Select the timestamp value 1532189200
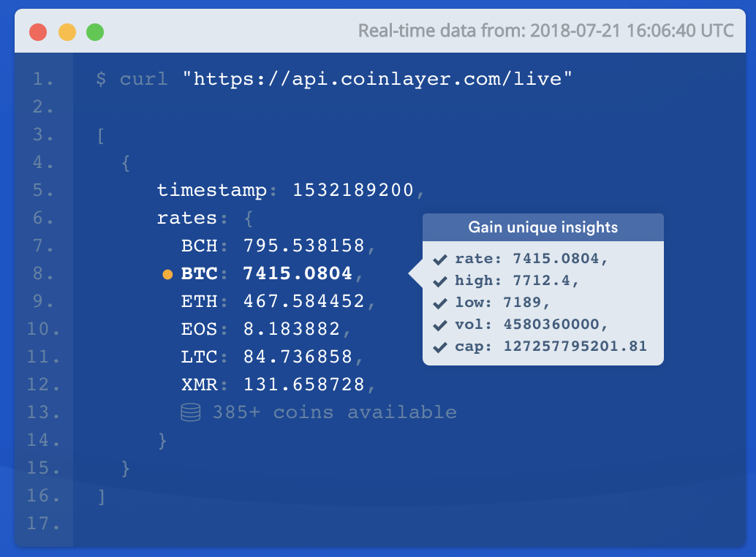Viewport: 756px width, 557px height. point(353,190)
